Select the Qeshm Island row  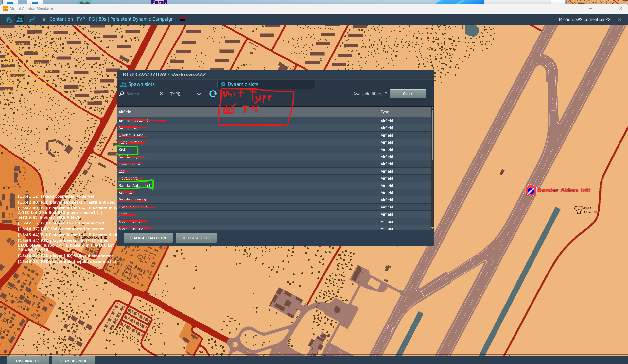tap(274, 135)
